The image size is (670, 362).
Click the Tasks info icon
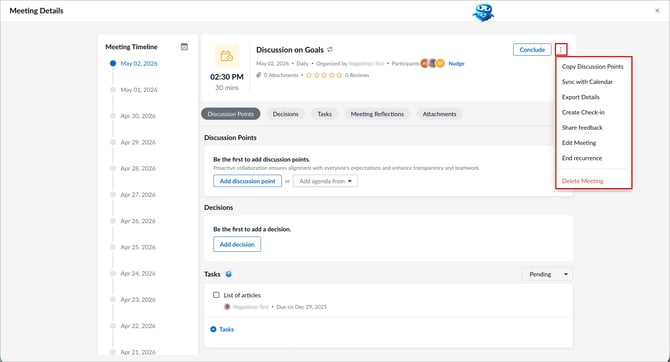(229, 274)
